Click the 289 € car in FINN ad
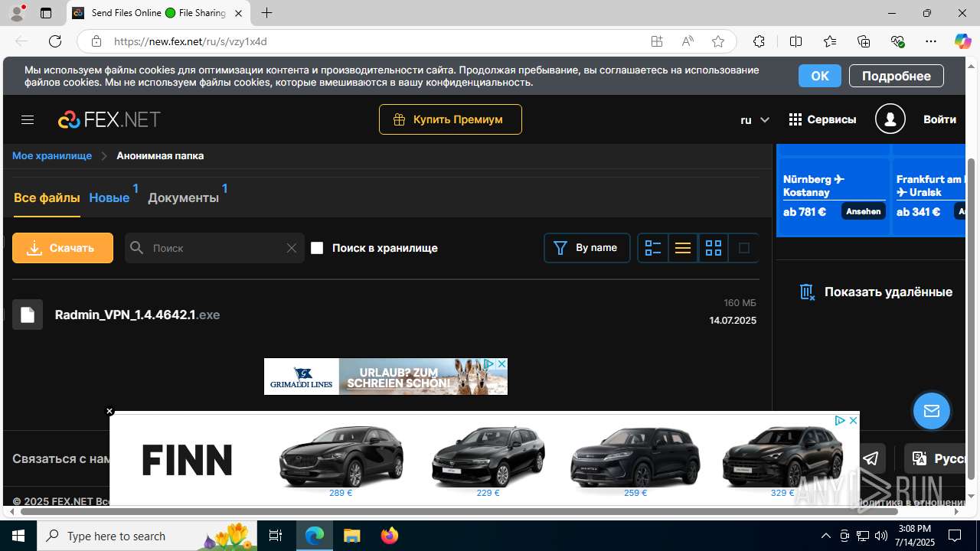This screenshot has height=551, width=980. click(341, 460)
